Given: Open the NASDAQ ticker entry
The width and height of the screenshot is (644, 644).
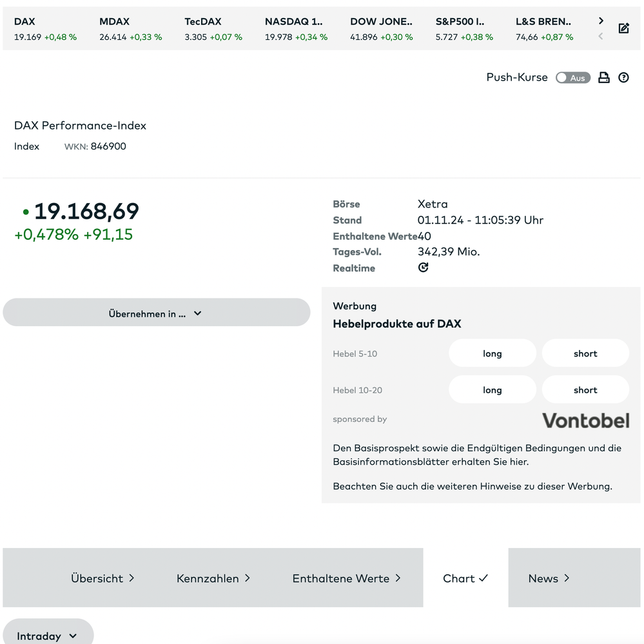Looking at the screenshot, I should (296, 29).
